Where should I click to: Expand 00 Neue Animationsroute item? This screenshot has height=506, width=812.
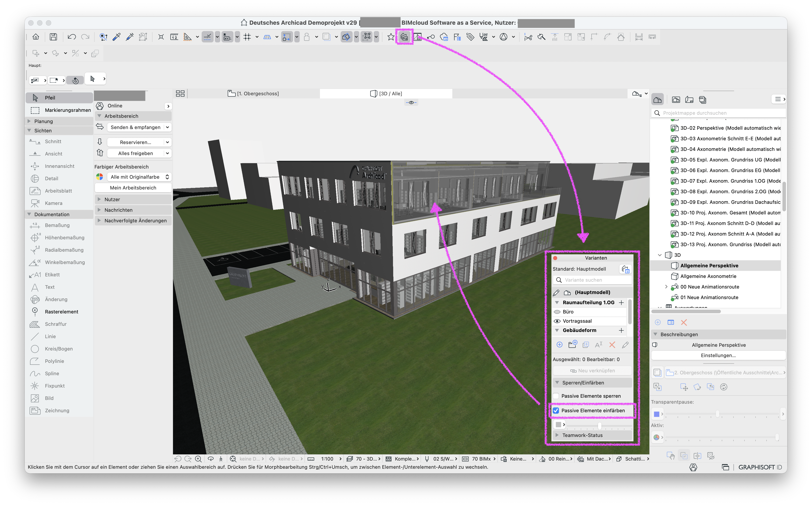[x=666, y=287]
